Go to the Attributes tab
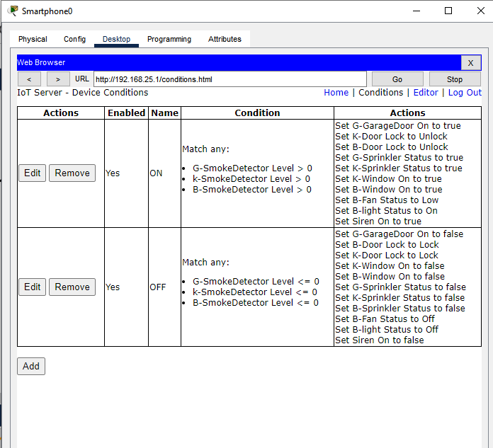This screenshot has height=448, width=493. pos(225,39)
